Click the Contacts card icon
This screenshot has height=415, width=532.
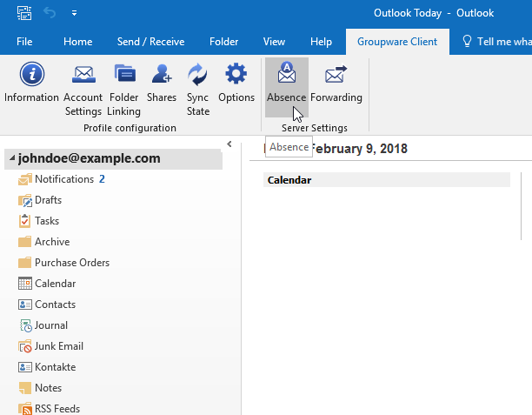[25, 305]
